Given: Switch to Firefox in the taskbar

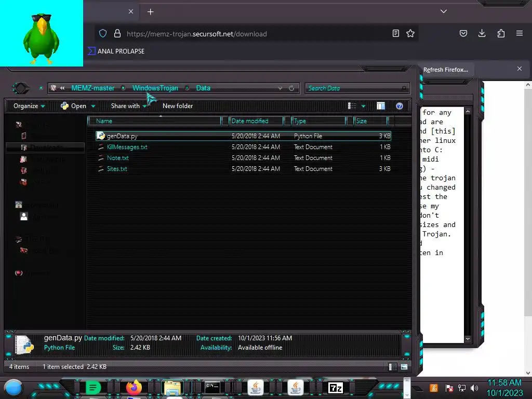Looking at the screenshot, I should pyautogui.click(x=134, y=387).
